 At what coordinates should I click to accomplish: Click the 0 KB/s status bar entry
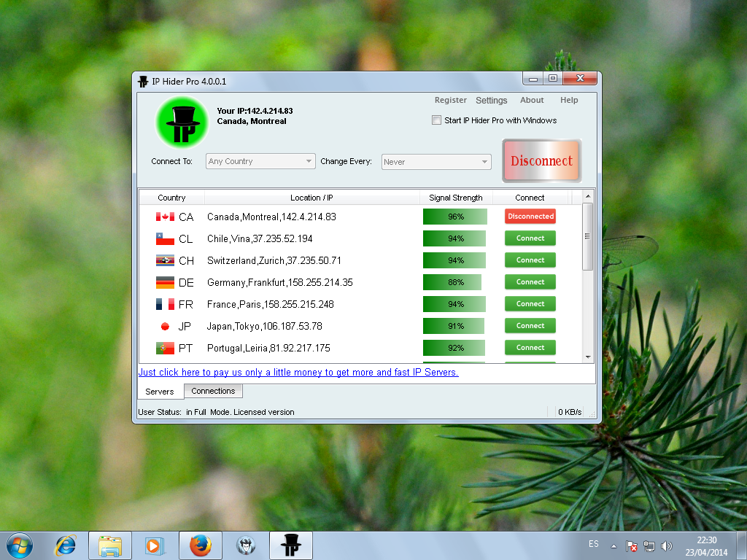(x=570, y=412)
